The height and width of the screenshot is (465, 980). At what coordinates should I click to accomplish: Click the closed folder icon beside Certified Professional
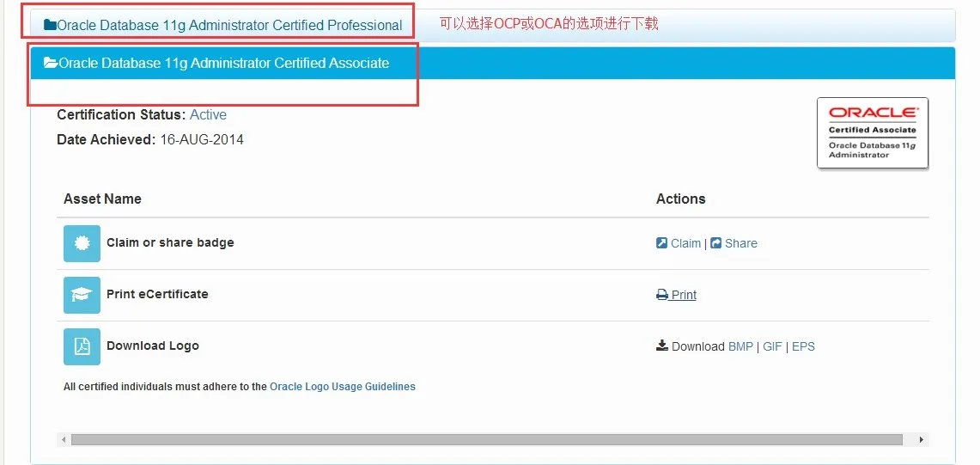50,25
